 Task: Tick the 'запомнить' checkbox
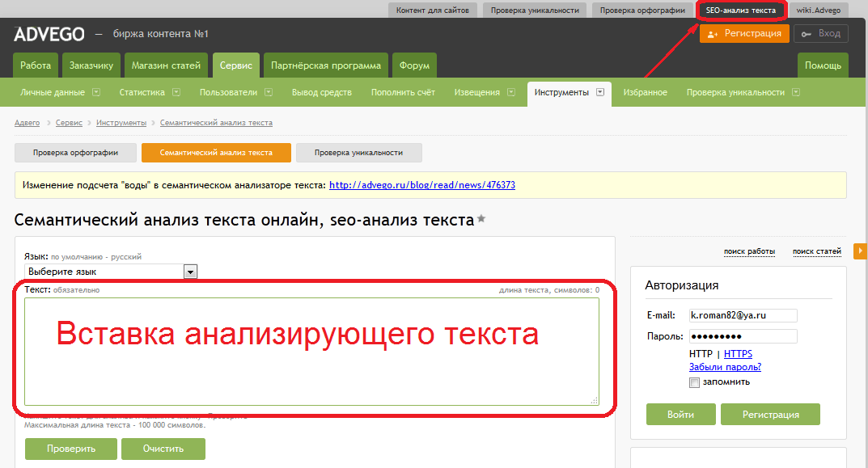click(x=694, y=382)
